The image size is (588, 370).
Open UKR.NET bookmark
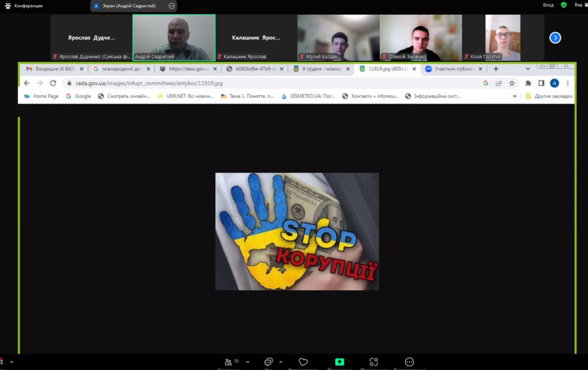(186, 96)
